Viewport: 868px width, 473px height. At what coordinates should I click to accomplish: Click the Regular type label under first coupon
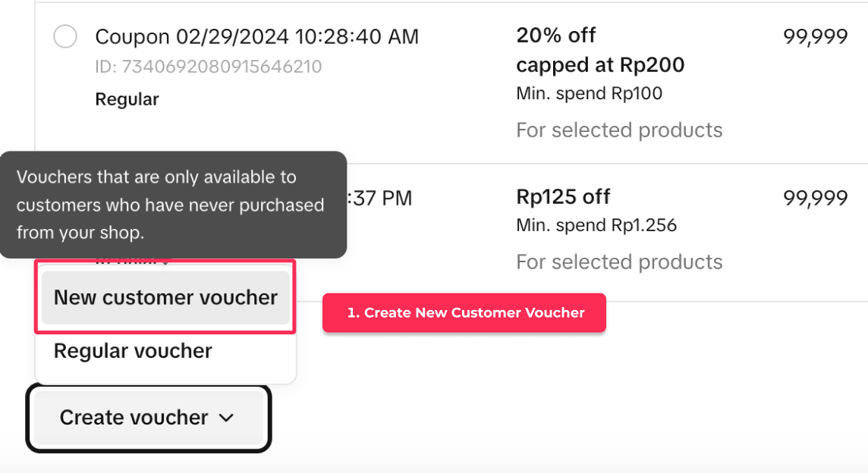click(127, 99)
